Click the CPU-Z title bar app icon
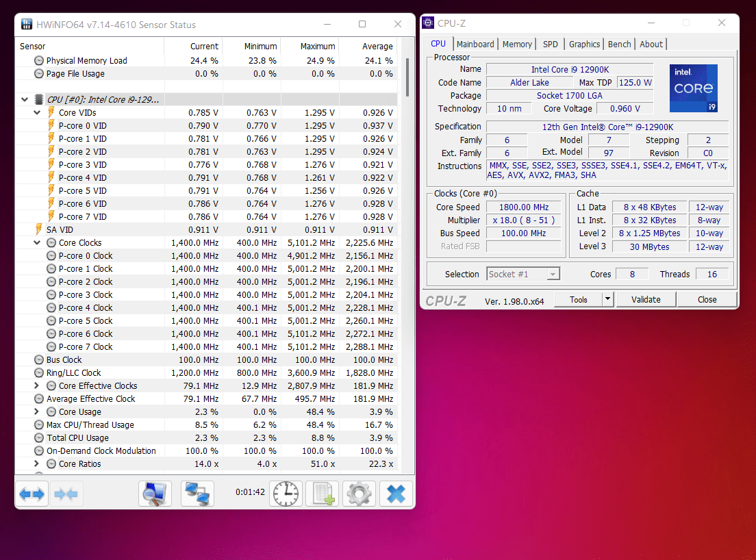This screenshot has height=560, width=756. pyautogui.click(x=428, y=23)
